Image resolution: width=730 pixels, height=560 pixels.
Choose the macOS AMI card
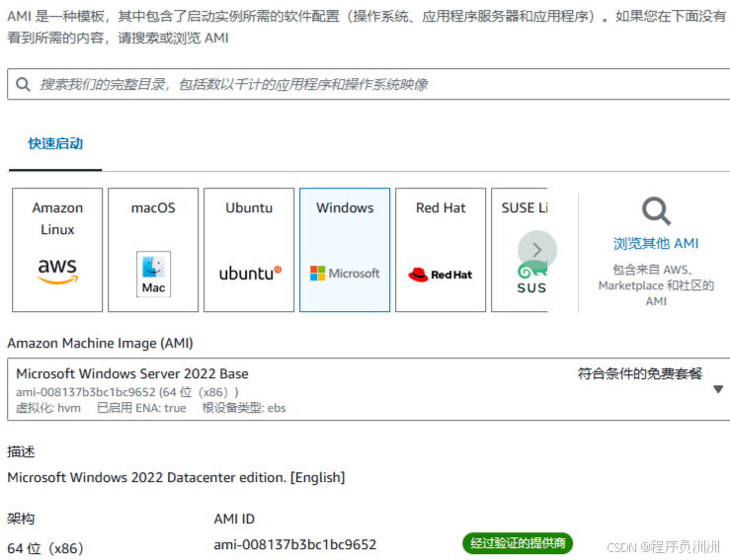point(153,250)
